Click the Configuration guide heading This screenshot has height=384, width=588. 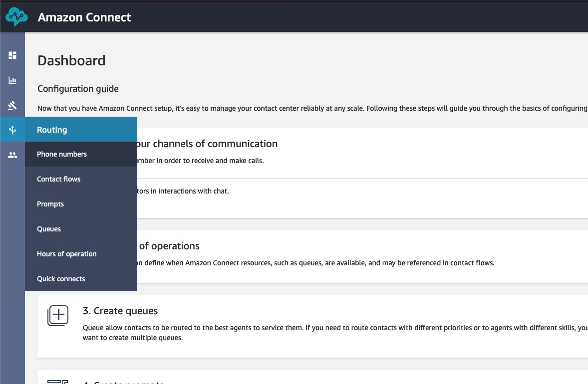[78, 89]
